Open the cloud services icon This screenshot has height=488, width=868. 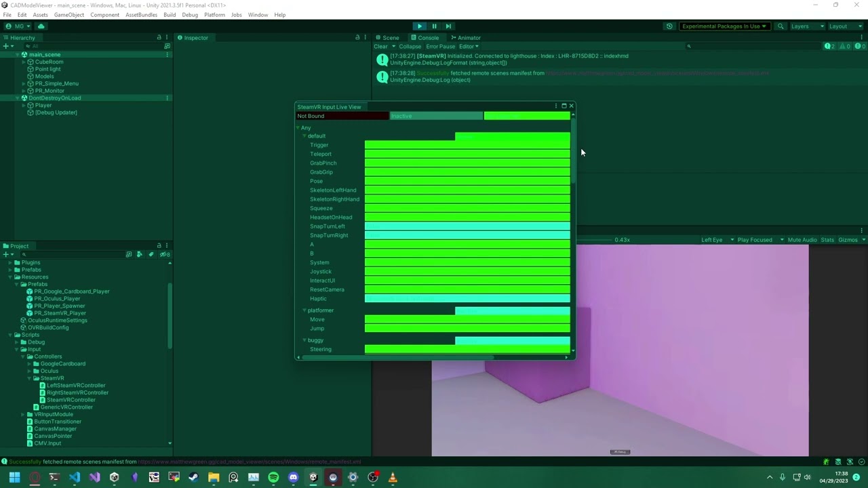pos(41,26)
